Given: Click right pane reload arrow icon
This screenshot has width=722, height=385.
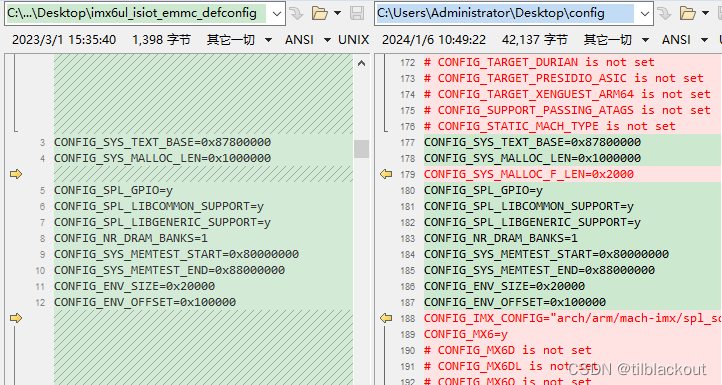Looking at the screenshot, I should pos(664,13).
